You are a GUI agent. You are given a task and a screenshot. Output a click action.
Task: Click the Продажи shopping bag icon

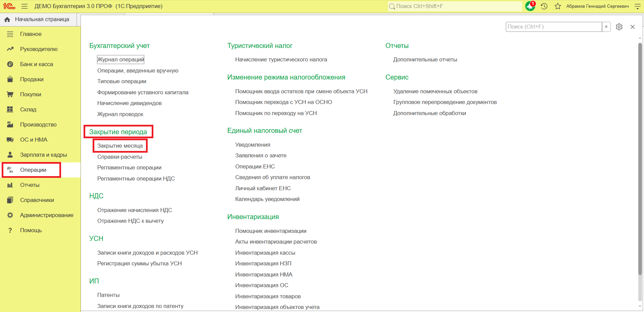click(10, 79)
